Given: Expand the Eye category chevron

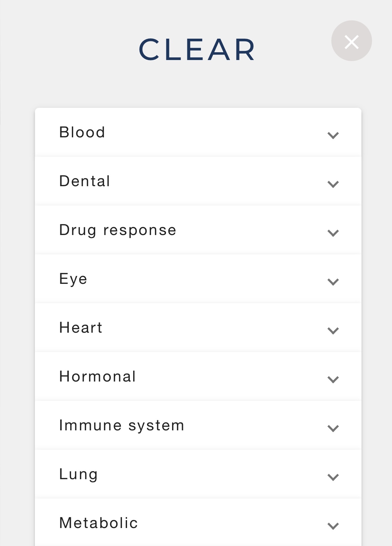Looking at the screenshot, I should click(x=333, y=282).
